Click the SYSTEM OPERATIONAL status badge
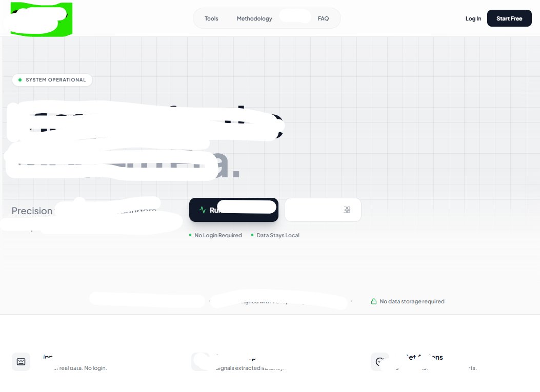The width and height of the screenshot is (540, 392). [x=52, y=80]
